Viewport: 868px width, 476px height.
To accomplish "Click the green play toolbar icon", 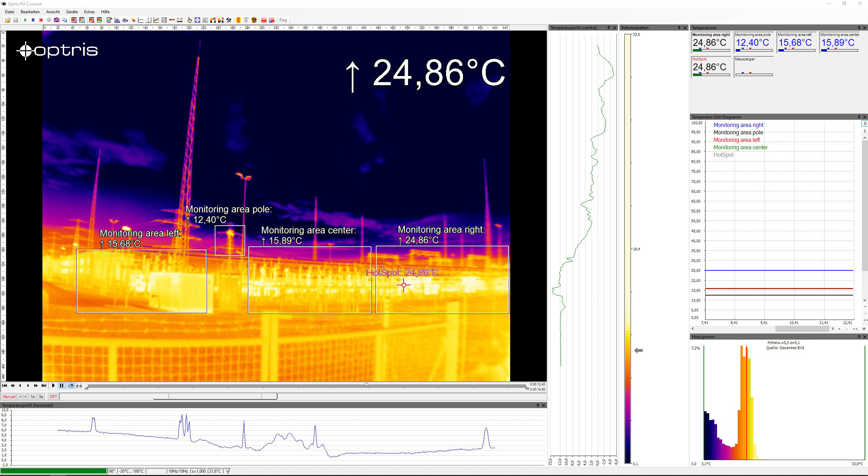I will coord(25,20).
